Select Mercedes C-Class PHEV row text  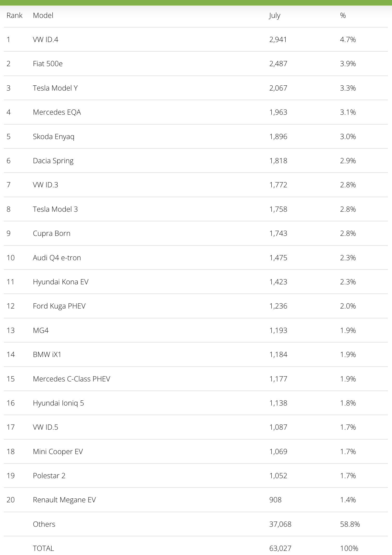pos(72,379)
